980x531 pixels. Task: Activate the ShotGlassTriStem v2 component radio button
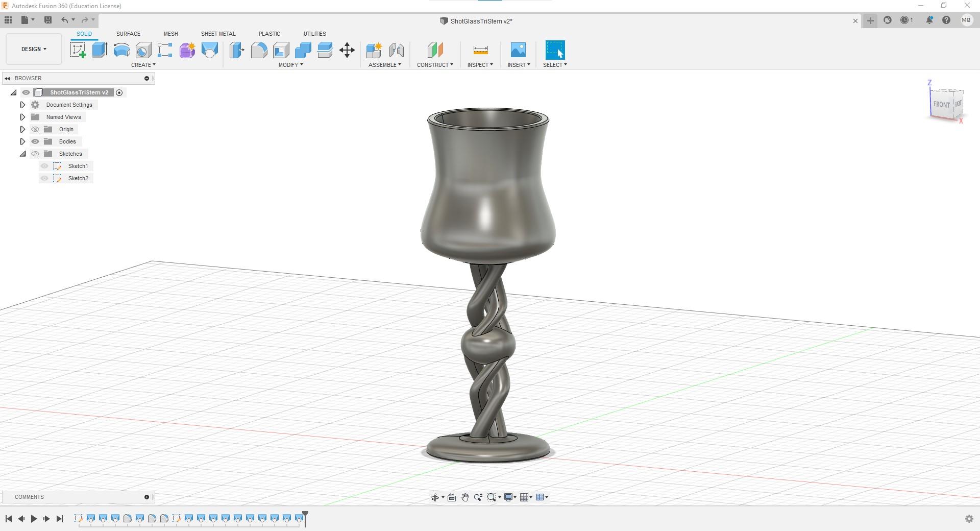click(119, 92)
